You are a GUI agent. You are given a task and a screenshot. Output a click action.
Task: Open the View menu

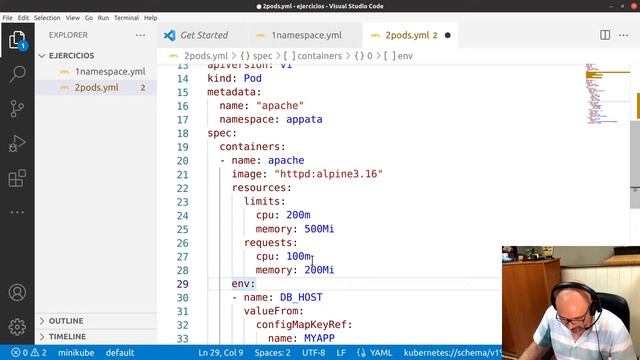point(73,18)
